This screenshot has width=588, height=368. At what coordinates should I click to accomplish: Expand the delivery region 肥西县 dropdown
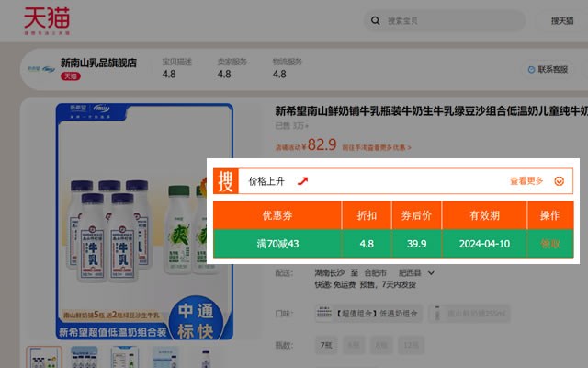pyautogui.click(x=416, y=273)
